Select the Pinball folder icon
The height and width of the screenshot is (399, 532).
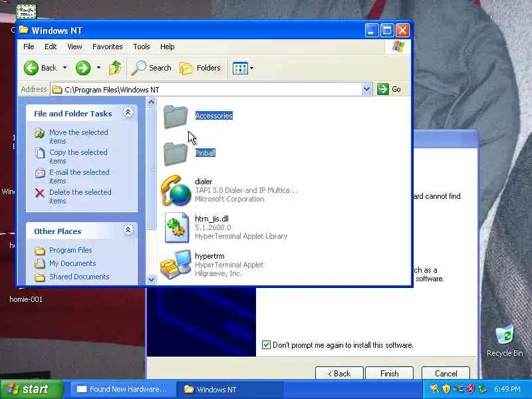pos(176,154)
